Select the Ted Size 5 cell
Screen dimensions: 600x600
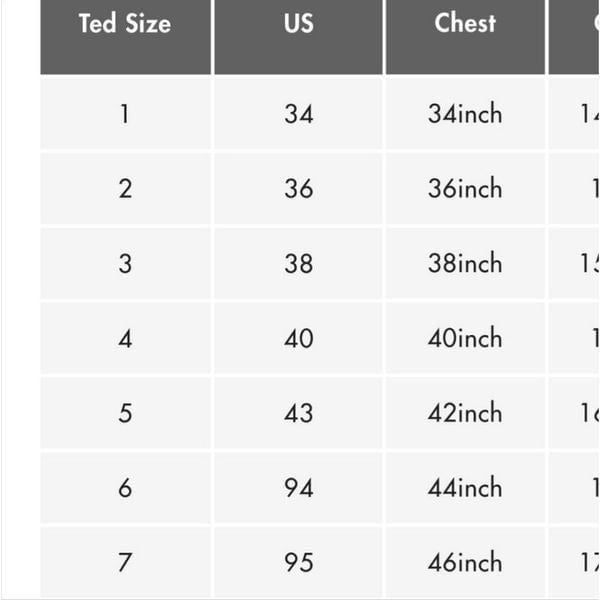pyautogui.click(x=126, y=412)
